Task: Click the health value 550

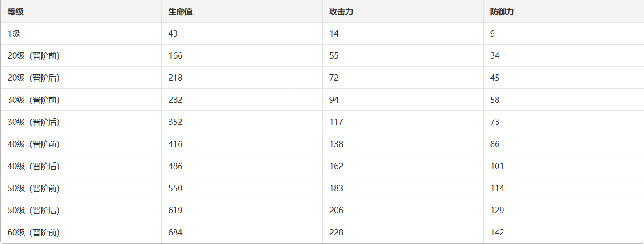Action: [175, 189]
